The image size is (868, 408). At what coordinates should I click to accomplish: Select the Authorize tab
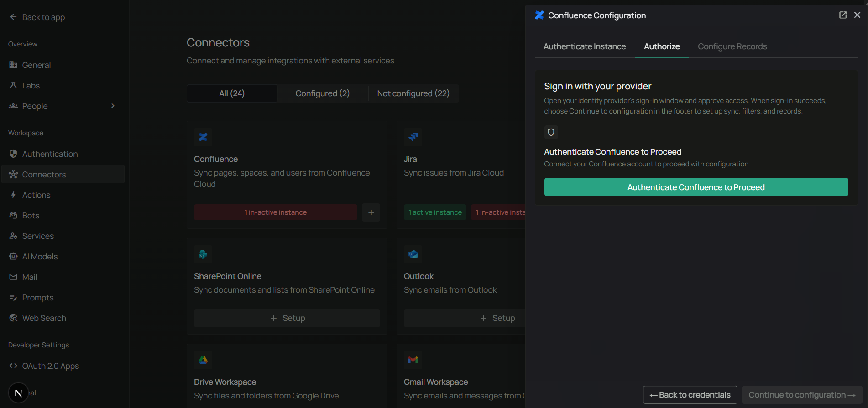[x=662, y=46]
